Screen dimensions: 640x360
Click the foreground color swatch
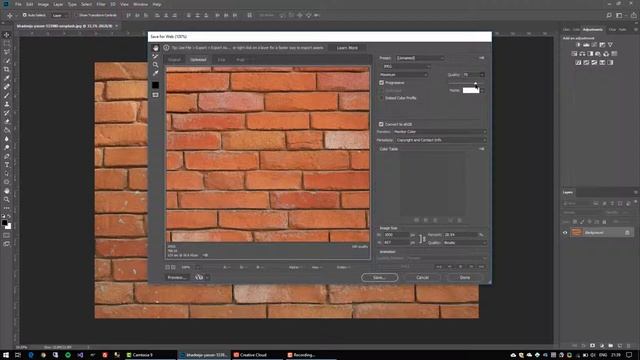pos(4,223)
